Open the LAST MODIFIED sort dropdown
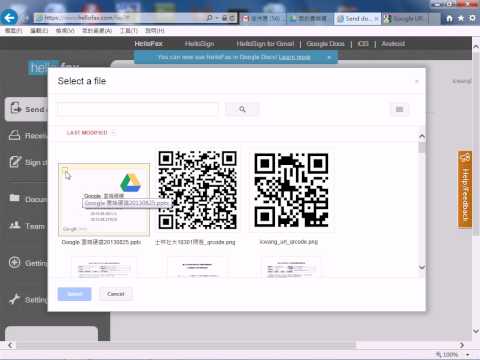480x360 pixels. pyautogui.click(x=91, y=133)
